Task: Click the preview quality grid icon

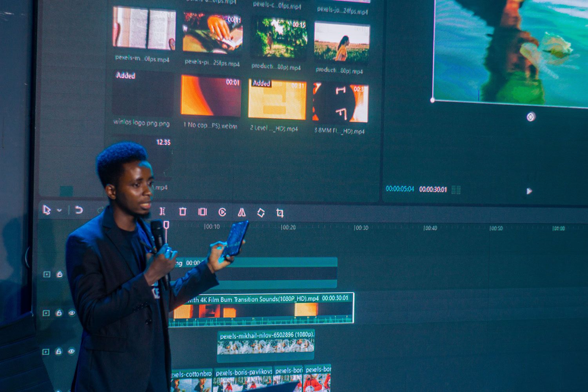Action: click(456, 190)
